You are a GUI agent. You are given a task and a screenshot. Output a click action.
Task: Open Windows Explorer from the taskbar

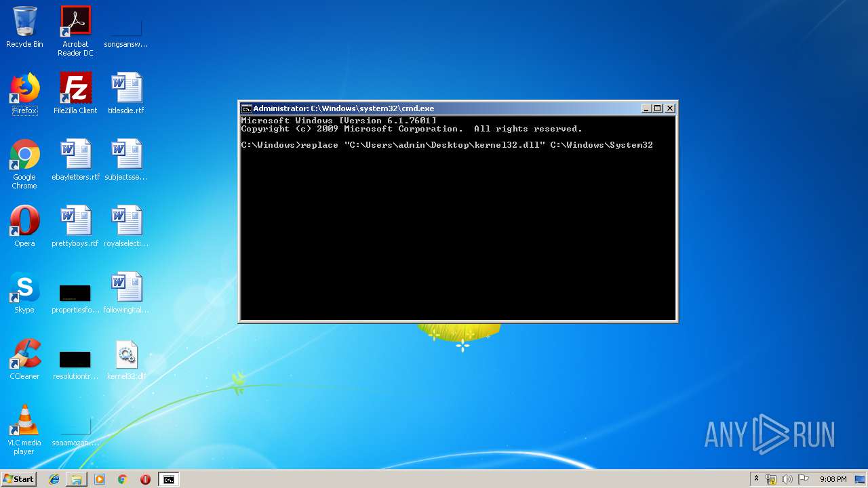tap(77, 479)
